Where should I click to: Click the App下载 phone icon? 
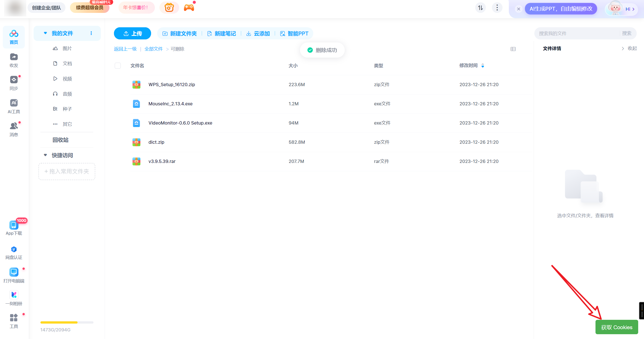pyautogui.click(x=14, y=225)
